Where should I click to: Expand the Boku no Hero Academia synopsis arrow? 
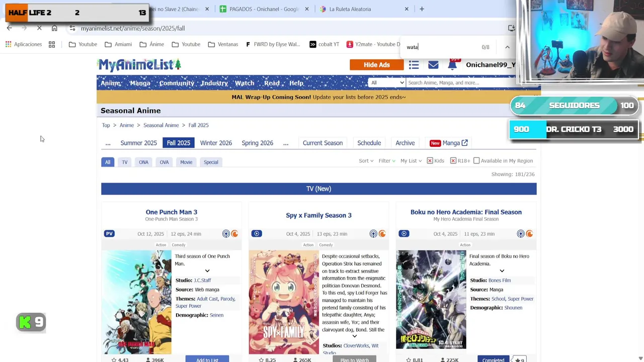coord(502,271)
